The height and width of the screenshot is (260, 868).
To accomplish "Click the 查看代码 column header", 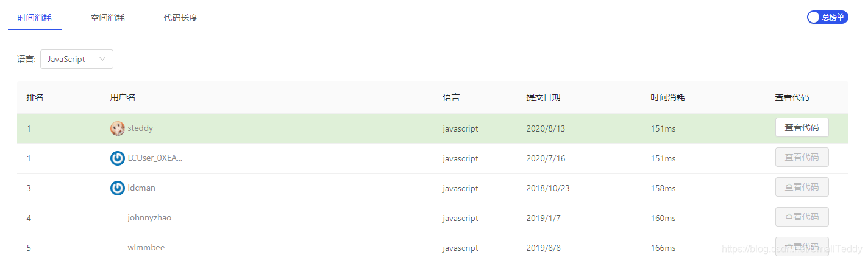I will tap(792, 97).
